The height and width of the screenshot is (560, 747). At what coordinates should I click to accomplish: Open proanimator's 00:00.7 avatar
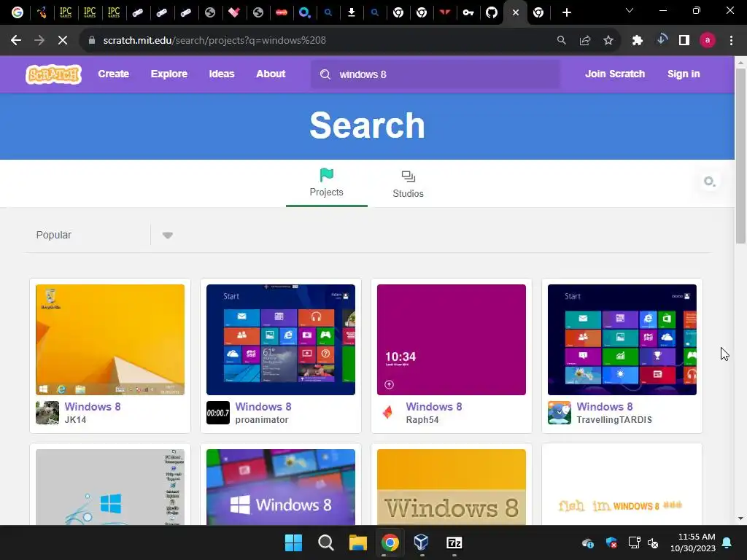click(x=218, y=413)
